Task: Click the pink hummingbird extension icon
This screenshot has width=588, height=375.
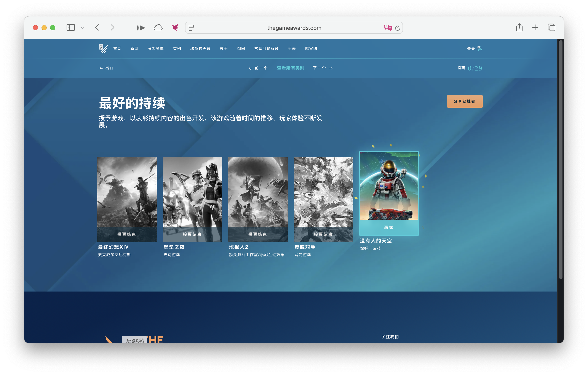Action: pos(175,28)
